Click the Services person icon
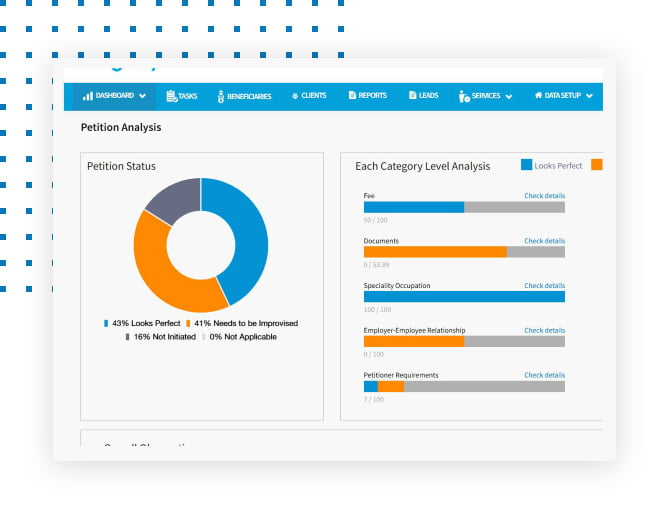 pyautogui.click(x=464, y=96)
